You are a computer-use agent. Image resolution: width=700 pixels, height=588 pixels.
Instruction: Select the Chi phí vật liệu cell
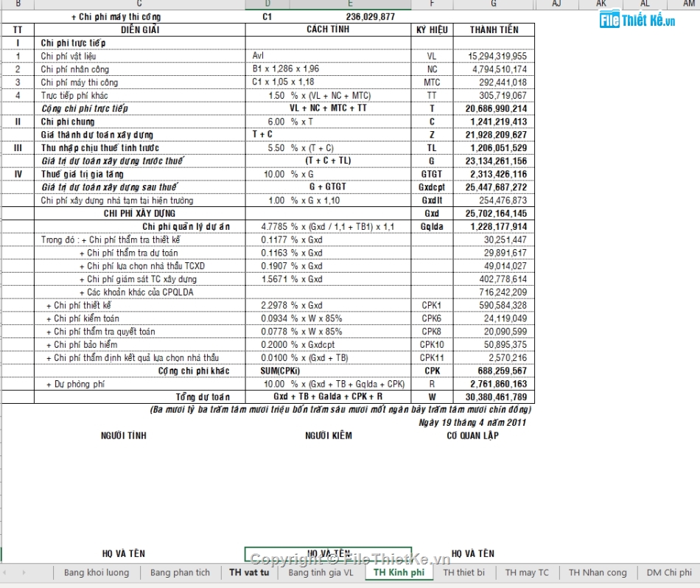(x=140, y=56)
